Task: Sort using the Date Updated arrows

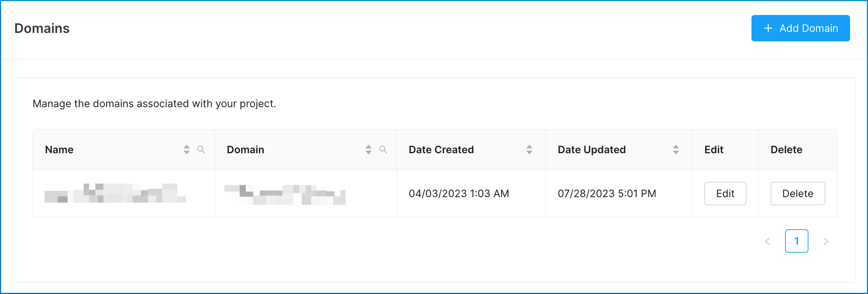Action: click(x=676, y=150)
